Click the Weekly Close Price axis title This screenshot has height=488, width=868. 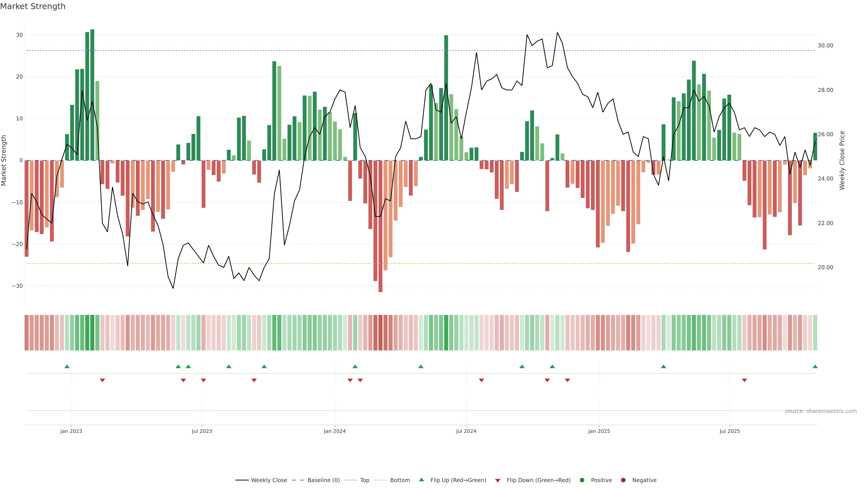tap(842, 160)
